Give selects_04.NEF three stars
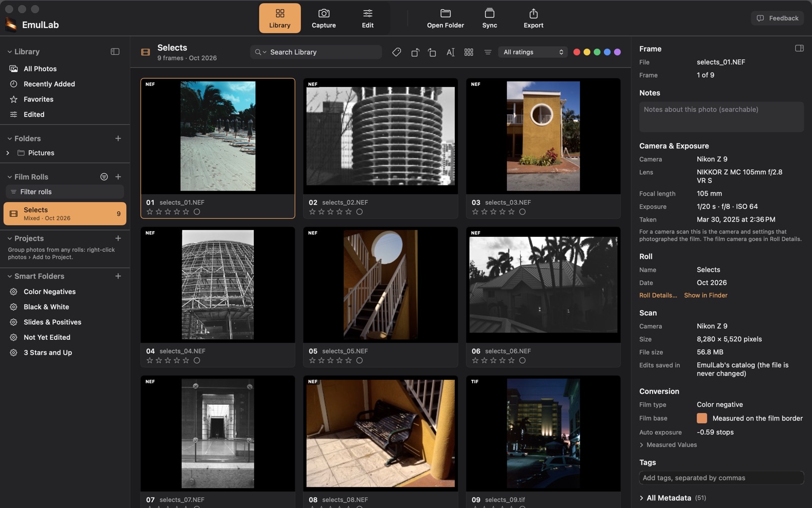812x508 pixels. coord(168,361)
